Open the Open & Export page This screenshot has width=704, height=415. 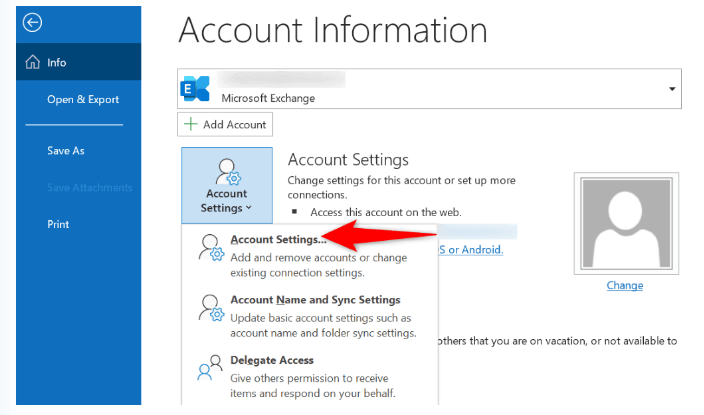tap(83, 99)
